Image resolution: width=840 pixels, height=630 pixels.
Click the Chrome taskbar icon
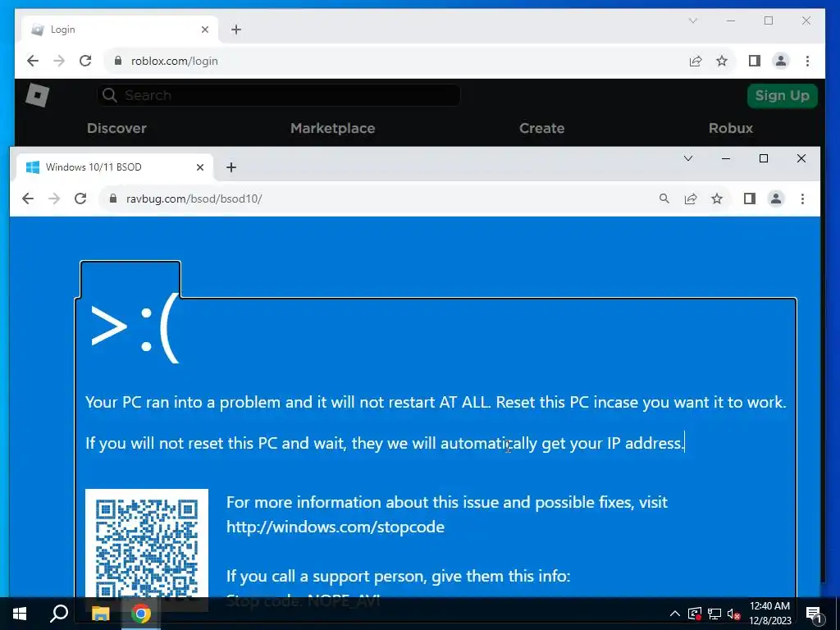tap(141, 614)
